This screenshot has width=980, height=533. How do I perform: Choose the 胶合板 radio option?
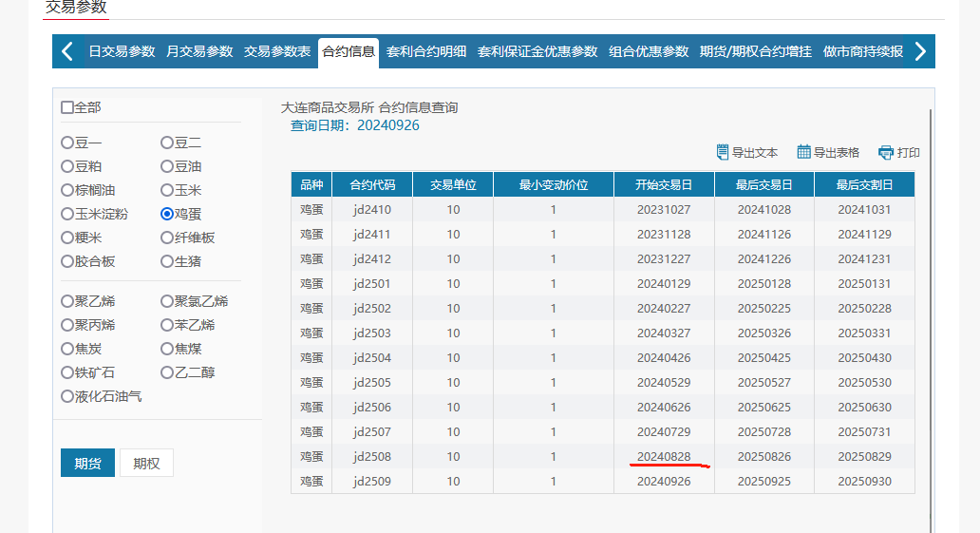tap(66, 261)
